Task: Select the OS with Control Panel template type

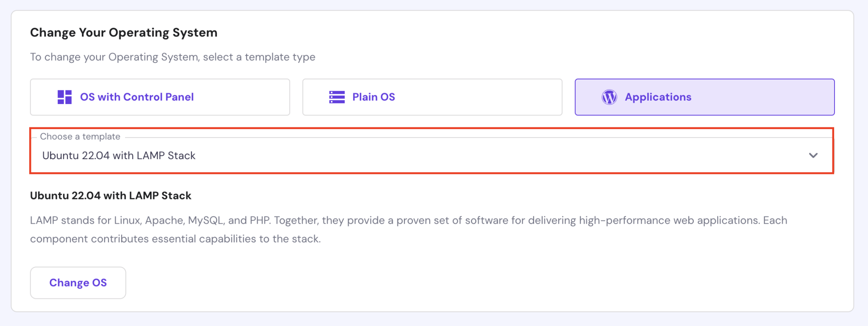Action: (x=160, y=97)
